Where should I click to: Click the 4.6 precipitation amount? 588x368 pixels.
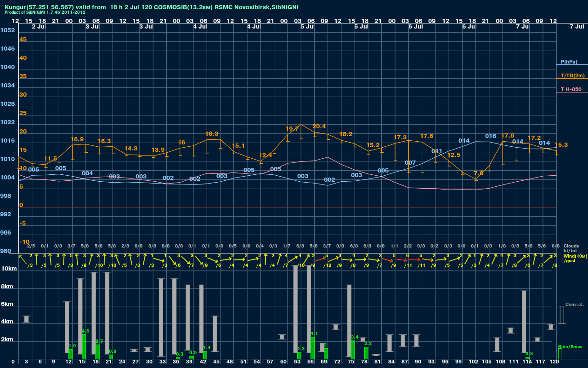[85, 331]
